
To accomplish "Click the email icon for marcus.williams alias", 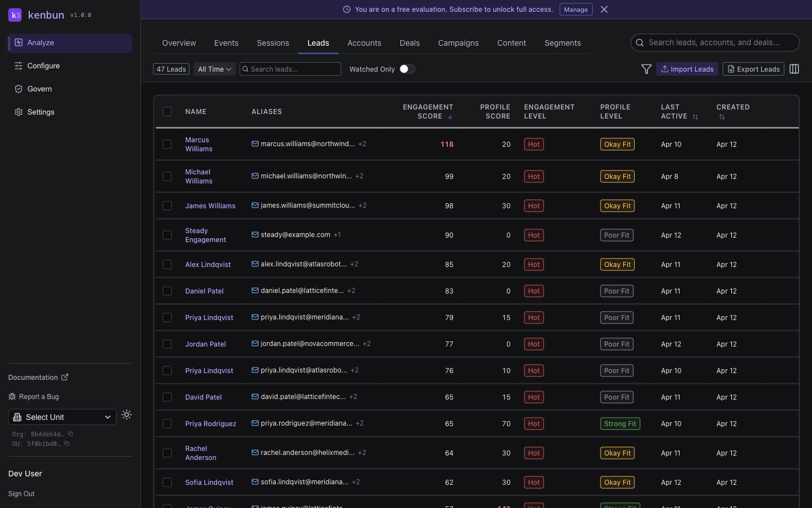I will tap(255, 144).
